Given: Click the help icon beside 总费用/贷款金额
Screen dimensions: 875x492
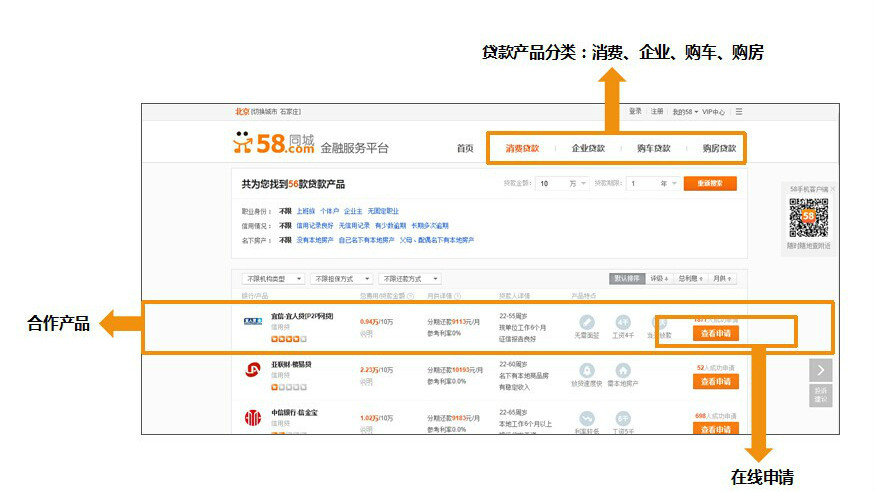Looking at the screenshot, I should point(410,296).
